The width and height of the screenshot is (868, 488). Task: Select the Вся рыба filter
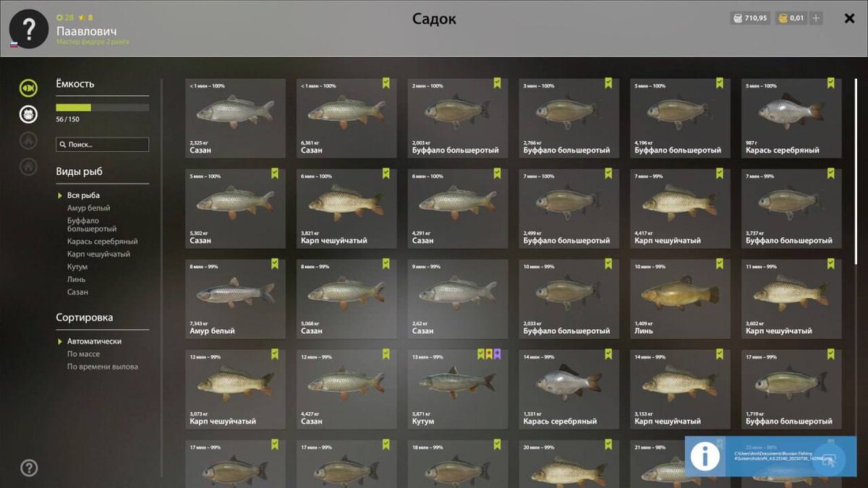click(x=83, y=195)
